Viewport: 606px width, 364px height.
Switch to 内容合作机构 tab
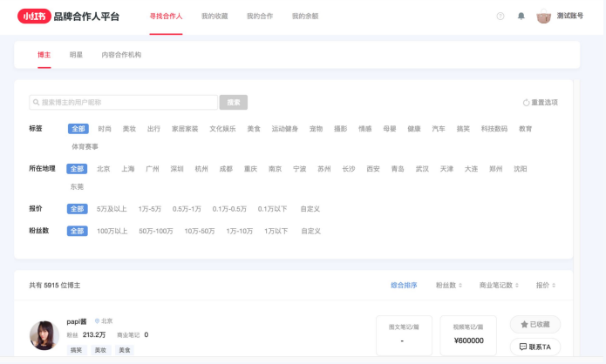[121, 55]
